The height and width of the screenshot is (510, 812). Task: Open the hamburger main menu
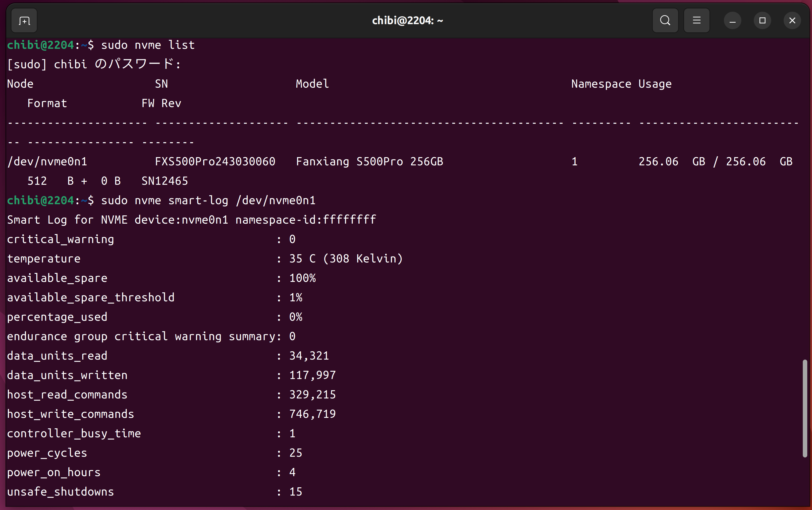696,21
